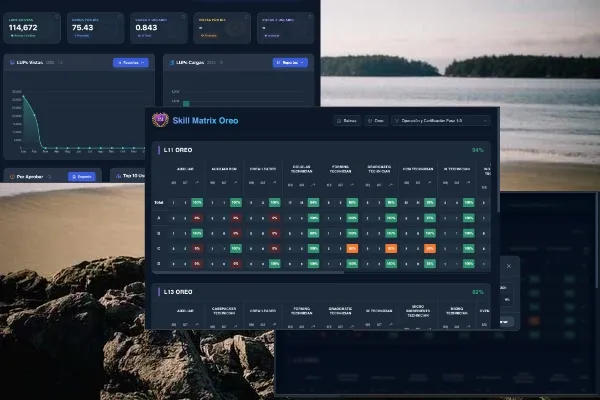Click the Top 10 chart icon
The height and width of the screenshot is (400, 600).
click(118, 176)
